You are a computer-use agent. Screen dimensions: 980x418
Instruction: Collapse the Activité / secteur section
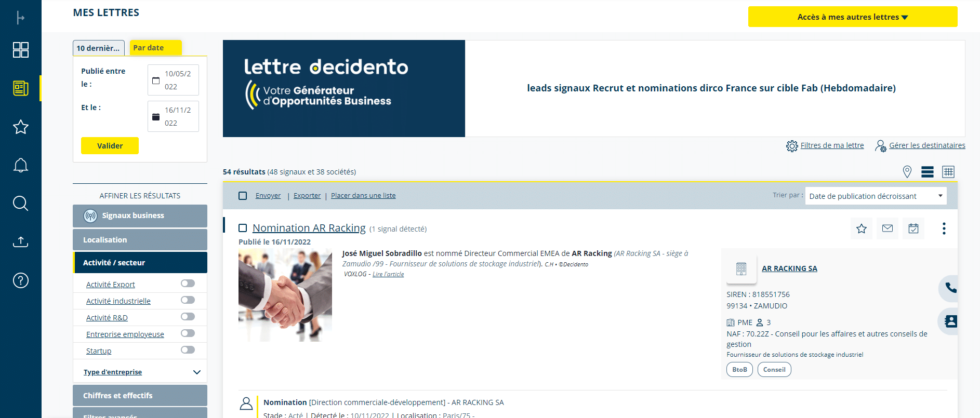(140, 263)
